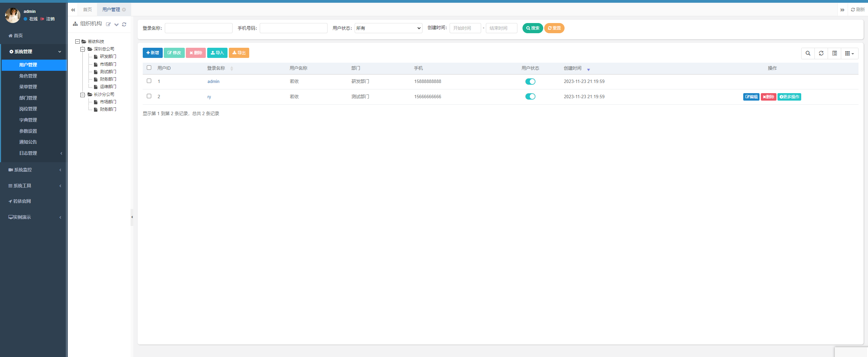Click the 新增 add button

coord(153,53)
